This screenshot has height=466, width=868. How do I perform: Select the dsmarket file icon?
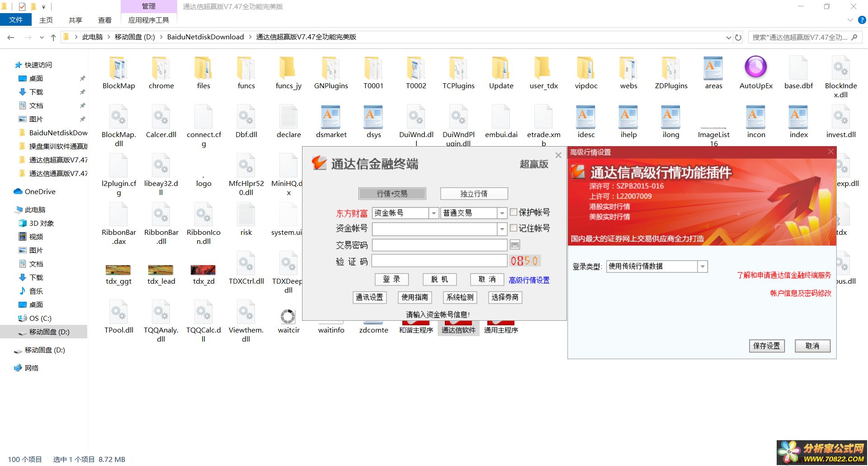click(331, 117)
